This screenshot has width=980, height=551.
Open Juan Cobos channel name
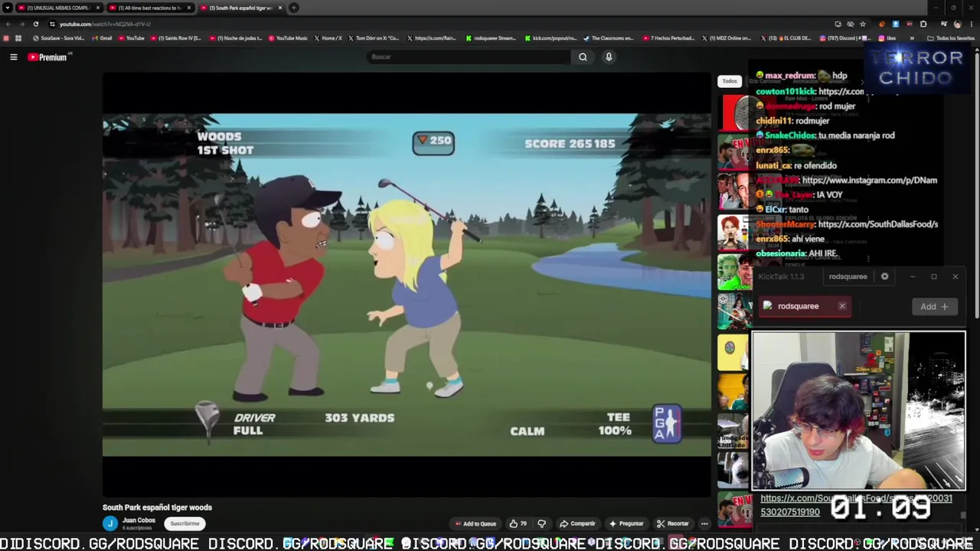pos(139,520)
